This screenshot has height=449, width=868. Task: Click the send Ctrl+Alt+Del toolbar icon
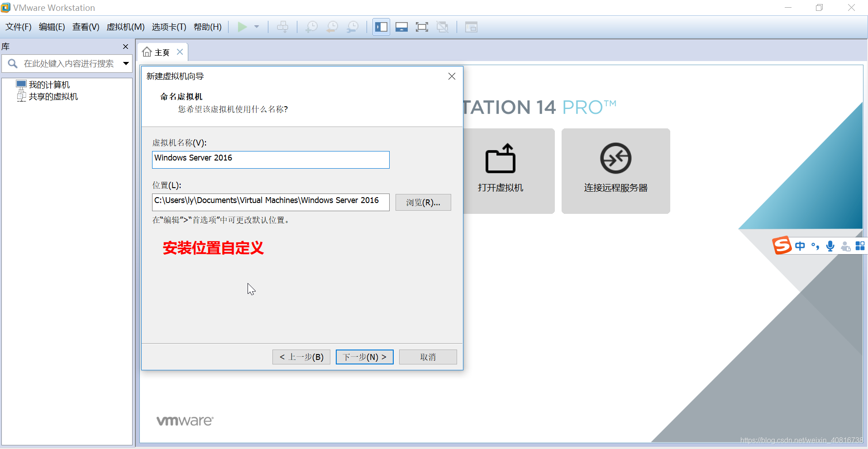[x=283, y=27]
